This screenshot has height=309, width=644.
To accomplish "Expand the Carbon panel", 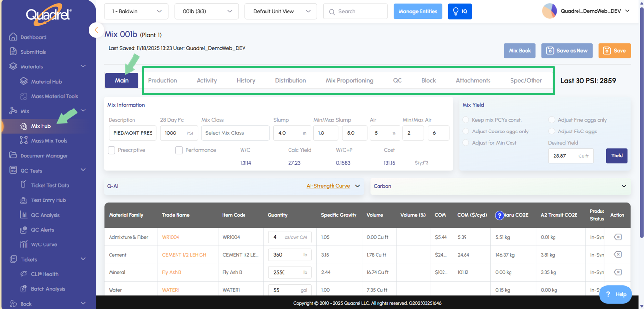I will (x=624, y=186).
